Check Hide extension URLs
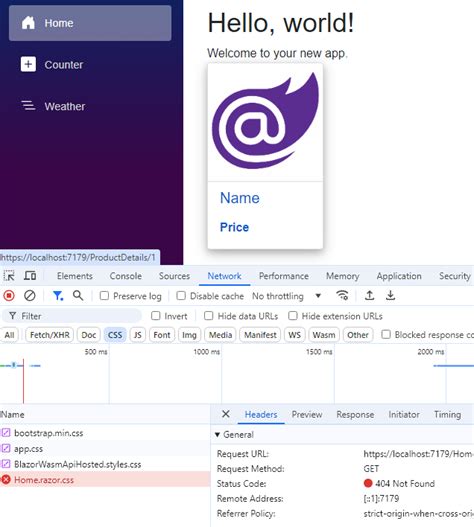This screenshot has height=527, width=474. 293,316
